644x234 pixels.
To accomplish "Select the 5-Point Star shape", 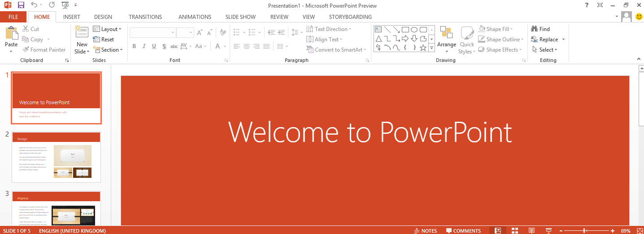I will (423, 48).
